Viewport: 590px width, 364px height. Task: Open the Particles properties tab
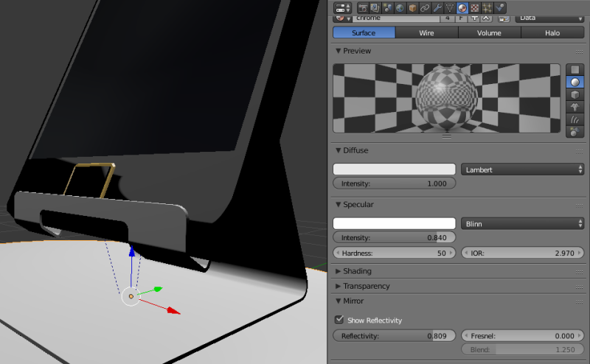pyautogui.click(x=488, y=8)
